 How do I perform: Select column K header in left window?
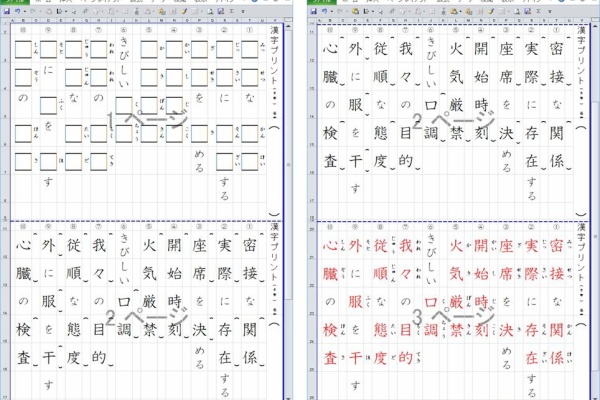(137, 20)
